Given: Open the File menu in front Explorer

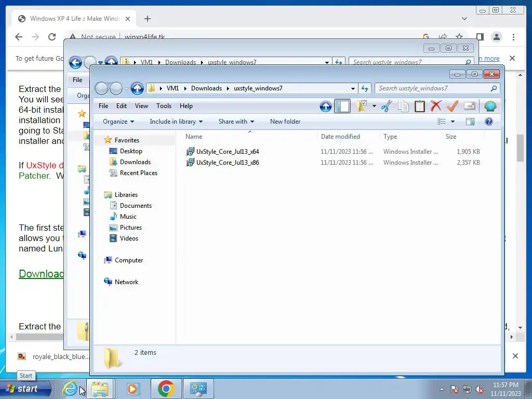Looking at the screenshot, I should pos(103,106).
